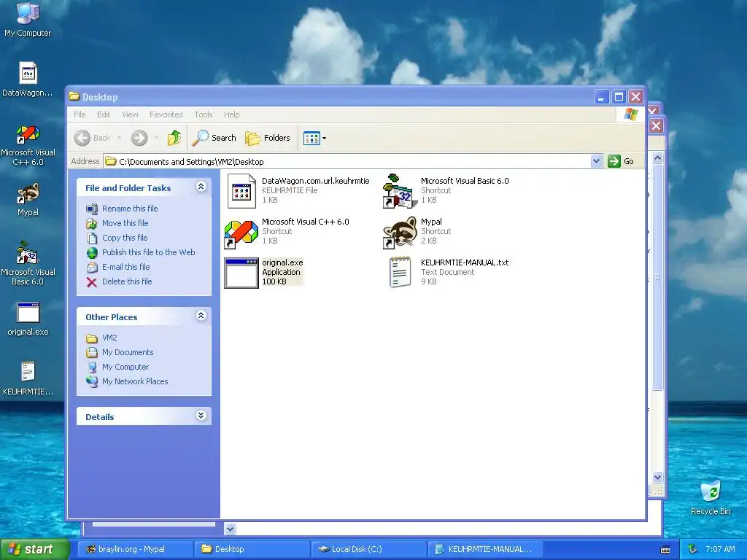Click the Forward arrow toolbar button
Image resolution: width=747 pixels, height=560 pixels.
coord(139,138)
